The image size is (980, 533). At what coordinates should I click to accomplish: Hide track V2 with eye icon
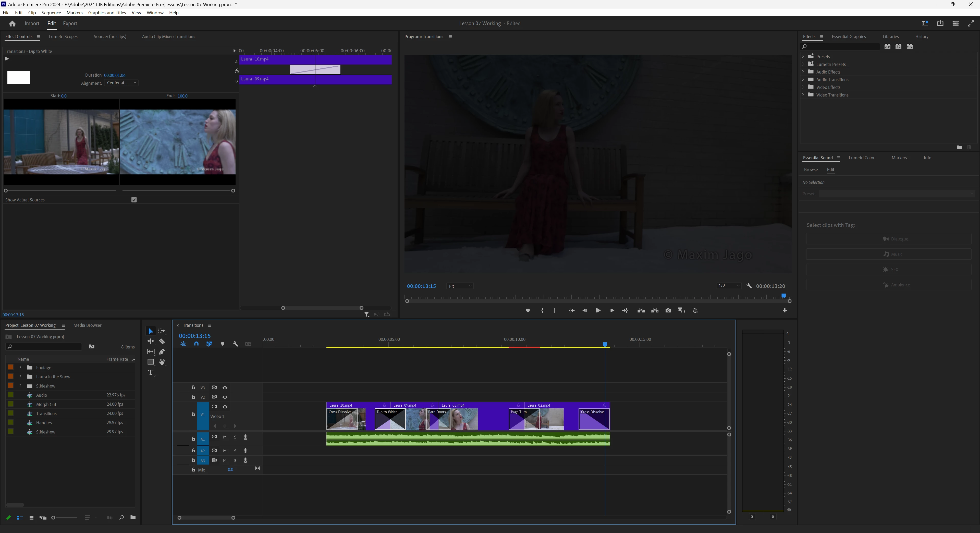[225, 397]
